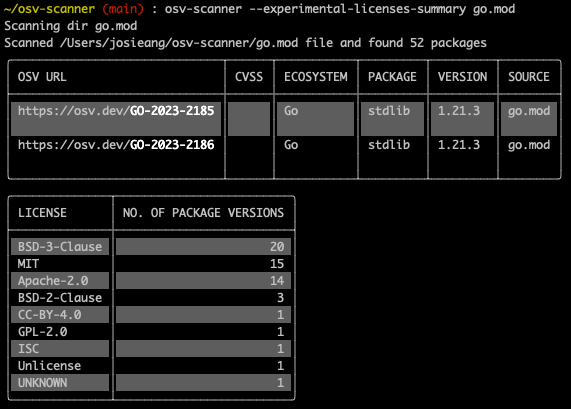Image resolution: width=571 pixels, height=409 pixels.
Task: Select 1.21.3 version in GO-2023-2186 row
Action: (x=459, y=145)
